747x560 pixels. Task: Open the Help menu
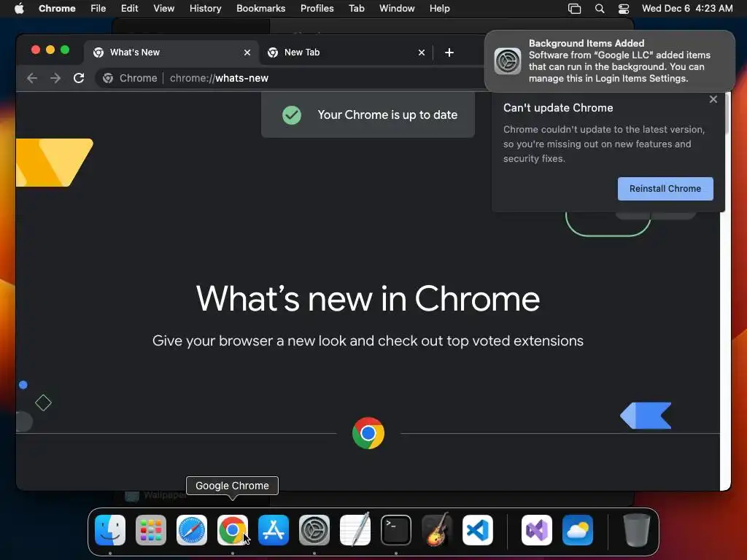coord(439,9)
